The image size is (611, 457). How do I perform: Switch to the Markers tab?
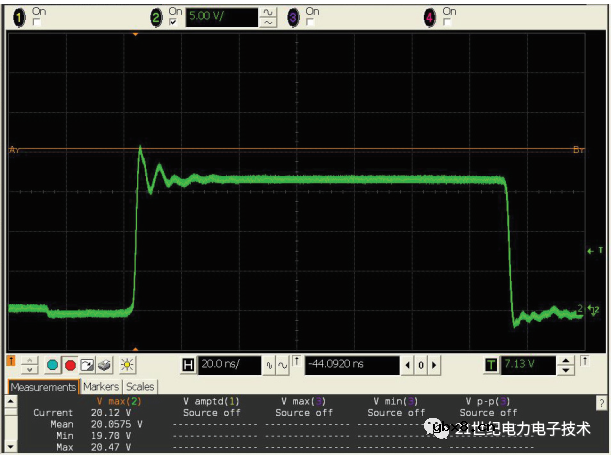point(100,387)
